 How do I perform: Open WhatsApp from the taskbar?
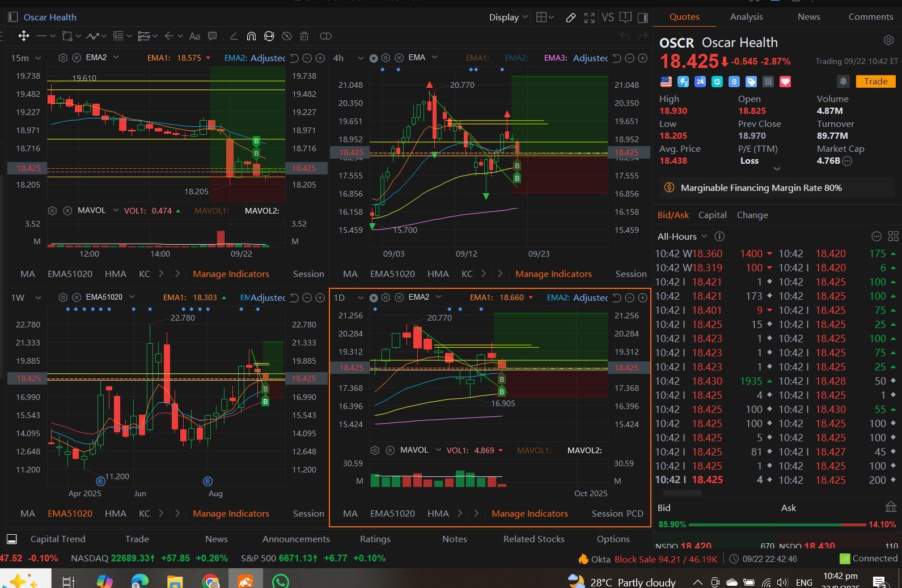[x=280, y=581]
